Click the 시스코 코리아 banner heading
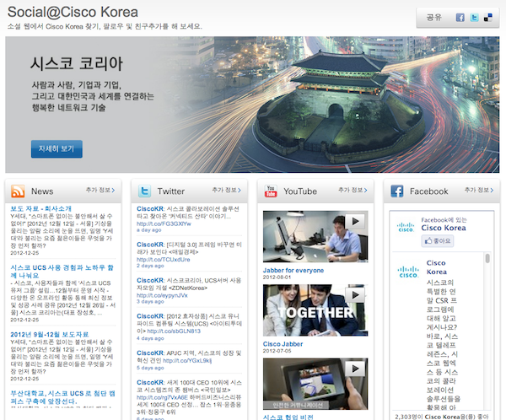Image resolution: width=506 pixels, height=420 pixels. pos(77,63)
